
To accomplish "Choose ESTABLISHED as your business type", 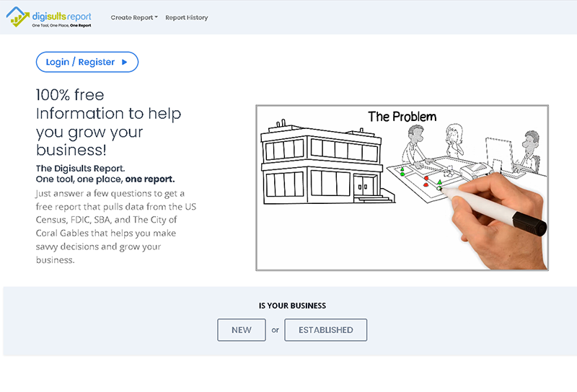I will point(325,330).
